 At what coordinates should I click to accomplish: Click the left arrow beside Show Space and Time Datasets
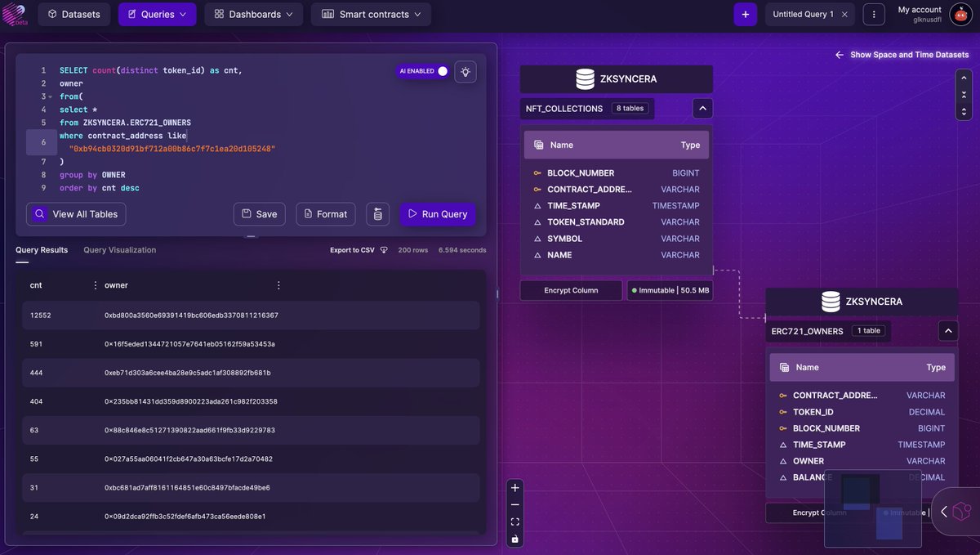(x=840, y=55)
